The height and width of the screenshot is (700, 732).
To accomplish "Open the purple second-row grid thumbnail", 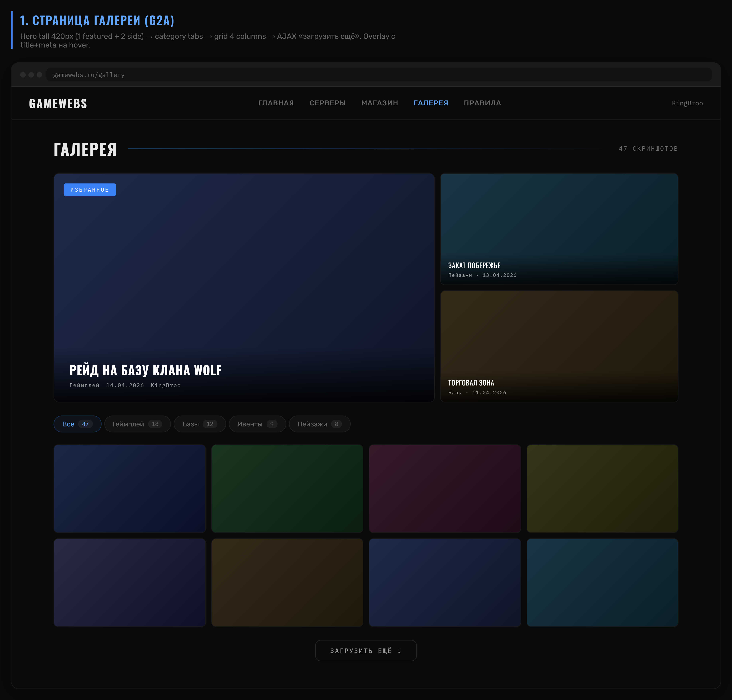I will [129, 582].
